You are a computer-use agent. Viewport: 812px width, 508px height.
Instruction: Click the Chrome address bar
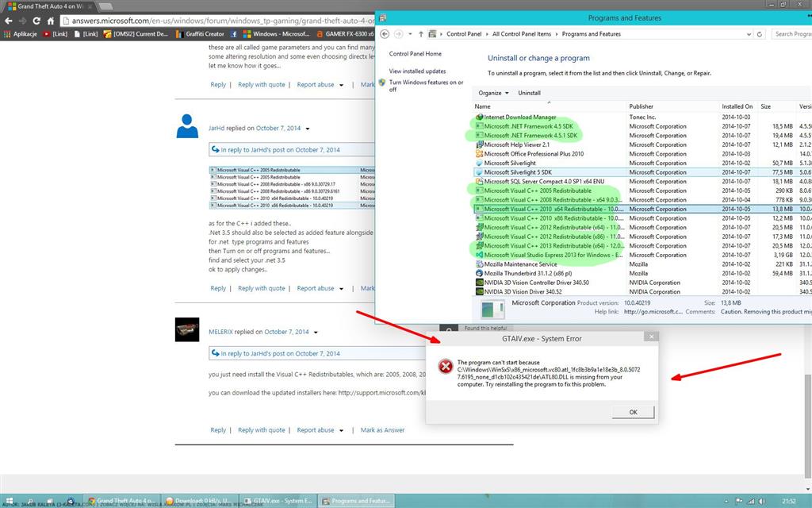point(217,21)
